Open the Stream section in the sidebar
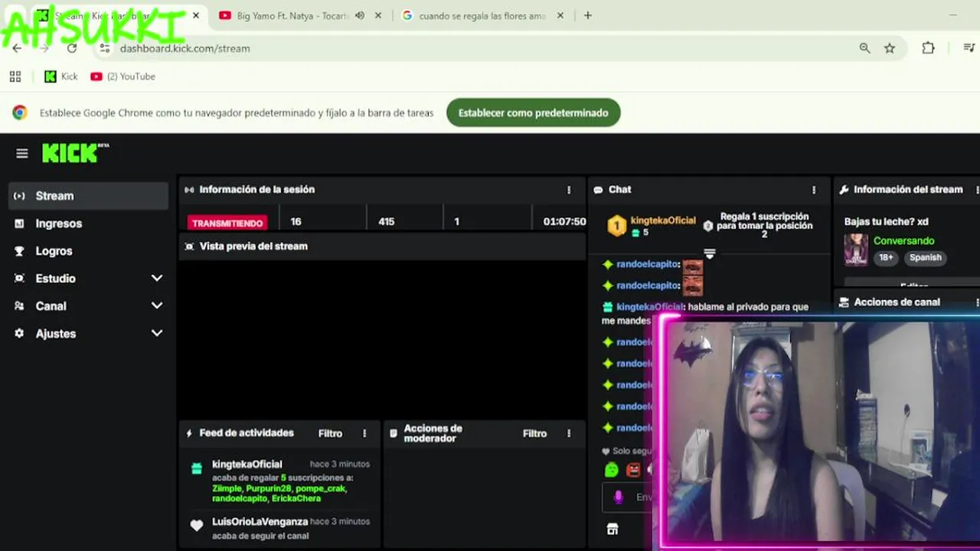The width and height of the screenshot is (980, 551). click(x=88, y=196)
